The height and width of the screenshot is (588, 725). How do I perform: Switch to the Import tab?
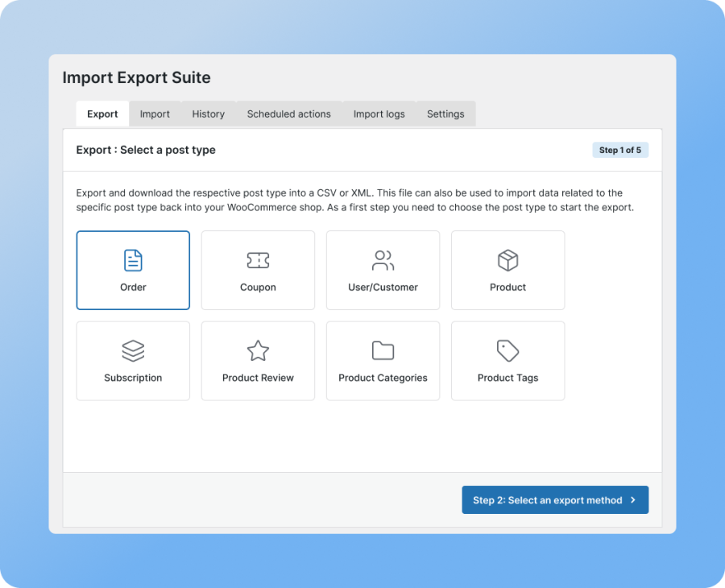(155, 114)
